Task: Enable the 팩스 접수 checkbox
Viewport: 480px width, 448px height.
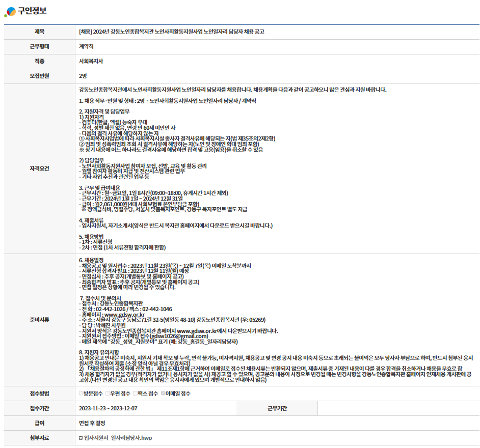Action: (x=136, y=394)
